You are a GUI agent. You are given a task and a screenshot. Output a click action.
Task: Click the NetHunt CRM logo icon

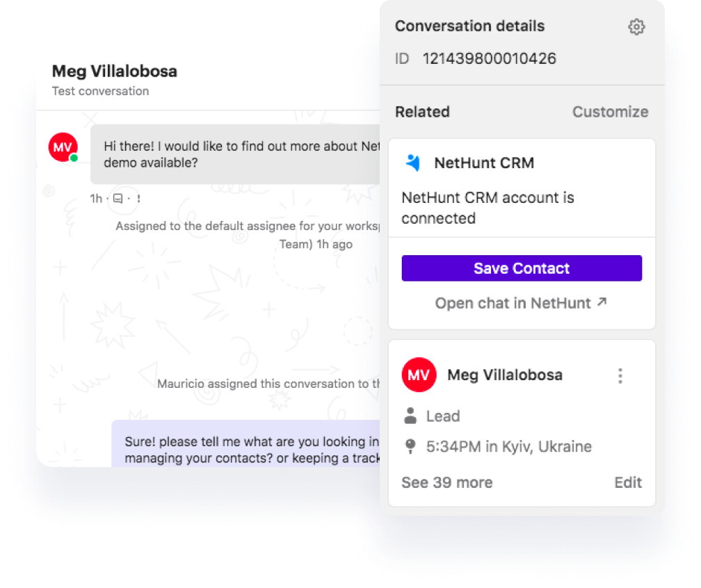click(413, 163)
